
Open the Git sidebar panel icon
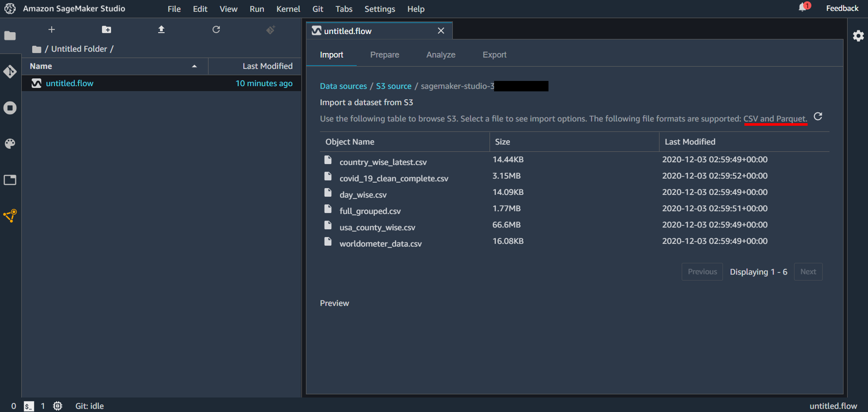pyautogui.click(x=10, y=72)
